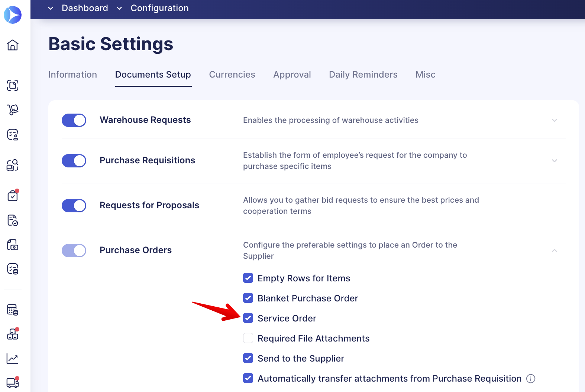
Task: Open the Dashboard home icon in sidebar
Action: (13, 45)
